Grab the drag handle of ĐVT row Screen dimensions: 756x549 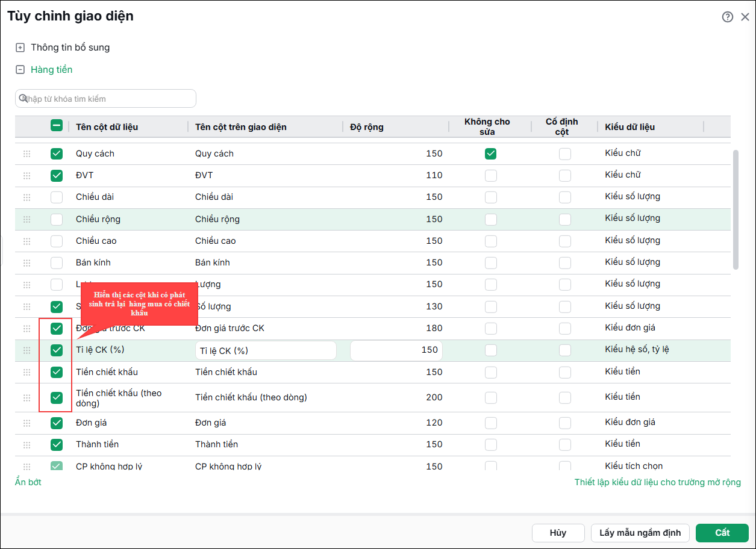[x=27, y=176]
